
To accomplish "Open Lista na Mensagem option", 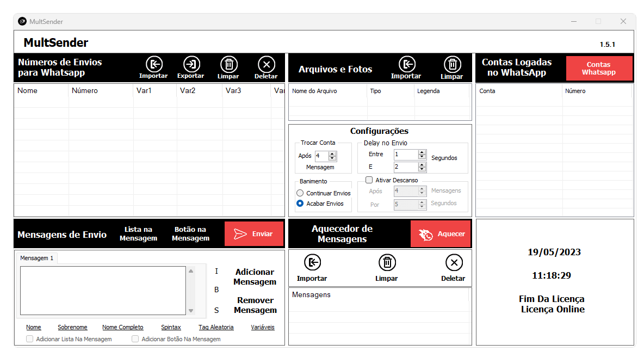I will (138, 234).
